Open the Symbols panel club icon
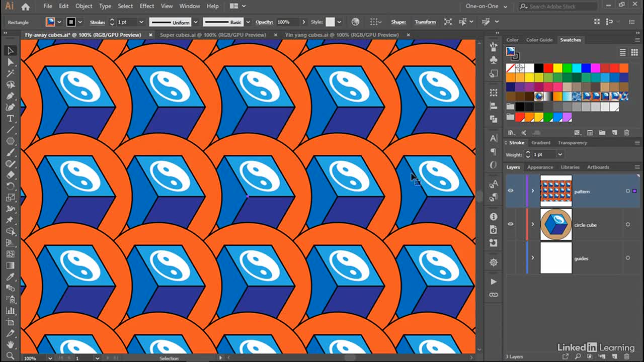This screenshot has width=644, height=362. point(494,60)
